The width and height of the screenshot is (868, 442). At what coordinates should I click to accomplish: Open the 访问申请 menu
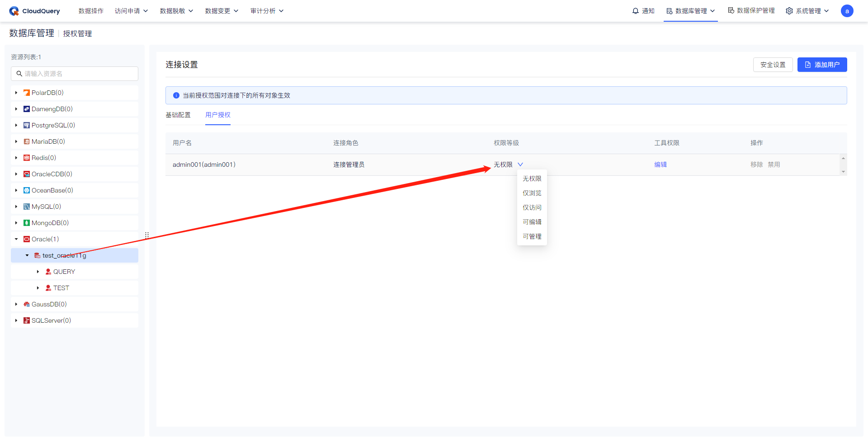coord(131,11)
